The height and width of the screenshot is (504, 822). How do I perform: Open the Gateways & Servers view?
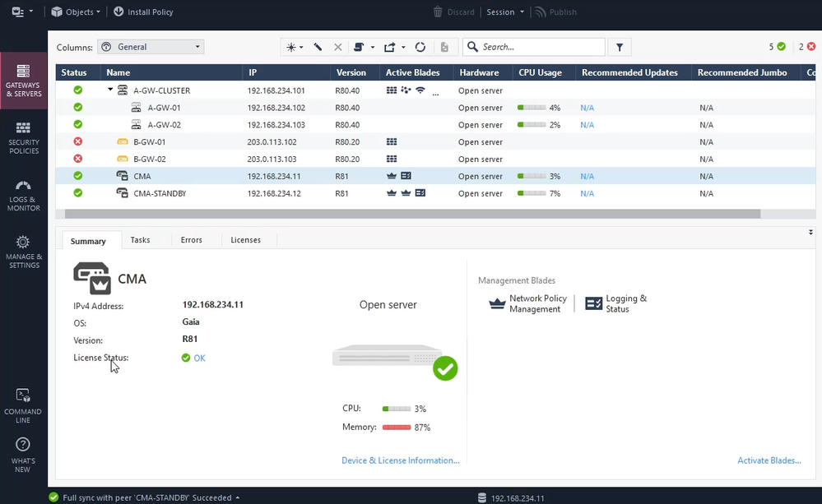tap(23, 81)
